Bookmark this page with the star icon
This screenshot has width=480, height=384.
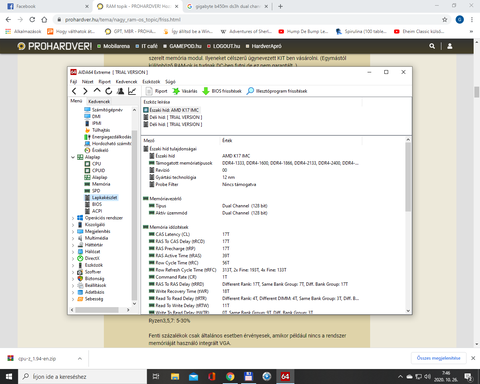coord(445,20)
